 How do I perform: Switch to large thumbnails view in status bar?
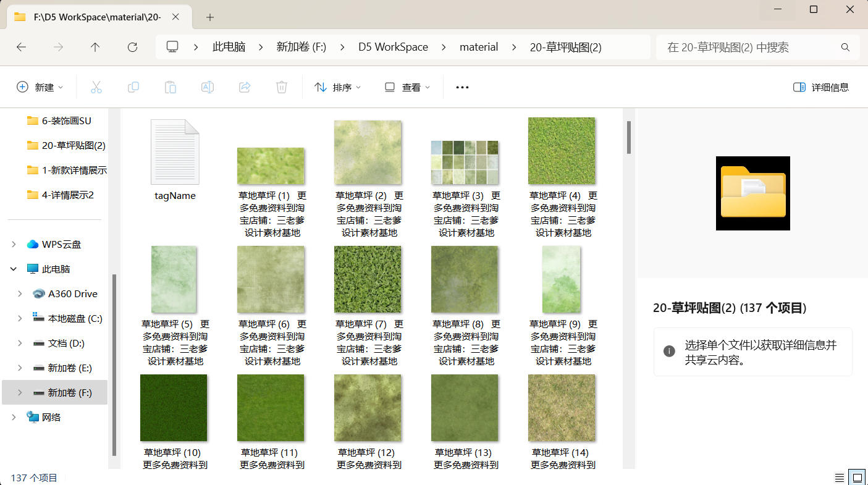pyautogui.click(x=857, y=478)
